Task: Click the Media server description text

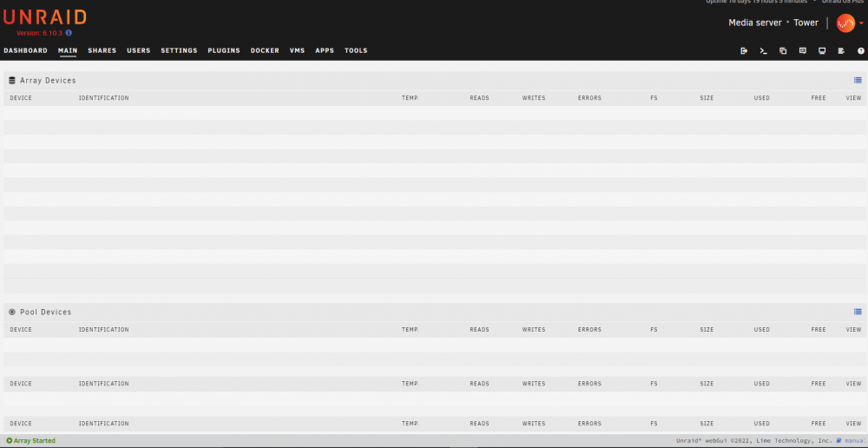Action: click(755, 23)
